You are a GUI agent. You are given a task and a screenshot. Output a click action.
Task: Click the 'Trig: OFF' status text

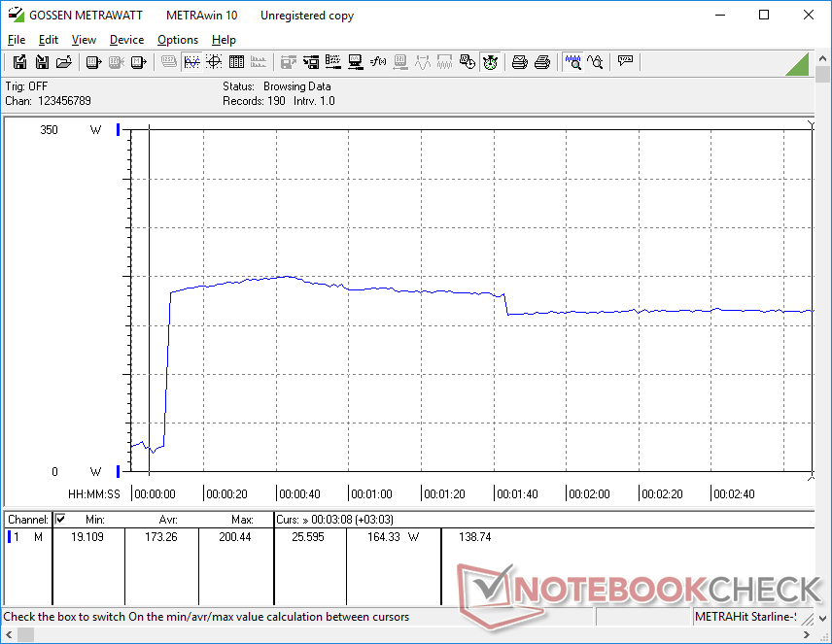(x=26, y=85)
